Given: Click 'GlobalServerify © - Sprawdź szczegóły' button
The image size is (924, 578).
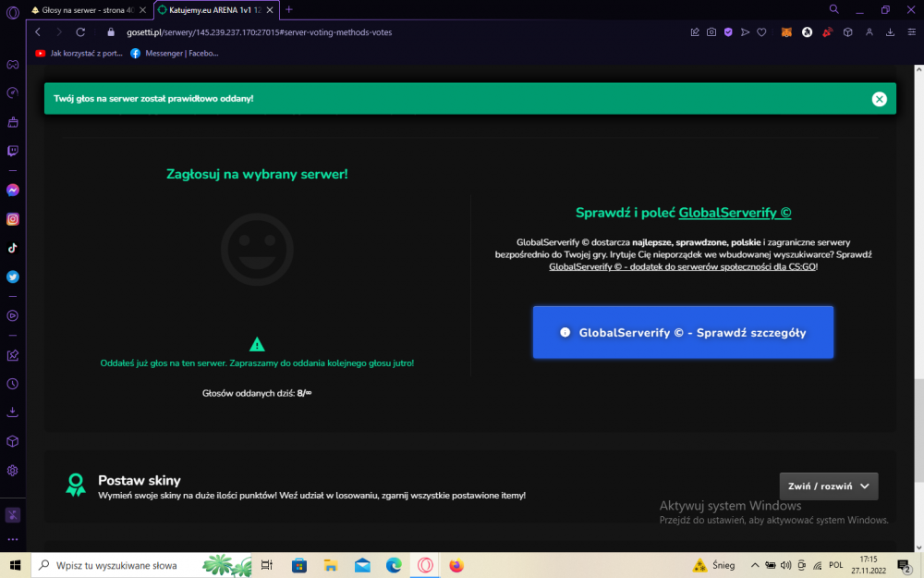Looking at the screenshot, I should pos(683,332).
